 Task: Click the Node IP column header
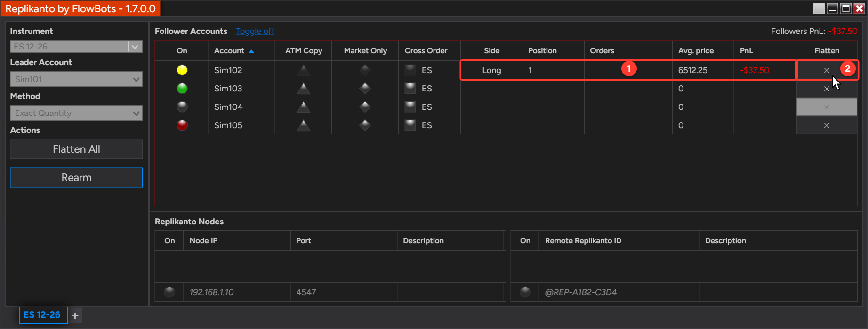click(x=237, y=240)
